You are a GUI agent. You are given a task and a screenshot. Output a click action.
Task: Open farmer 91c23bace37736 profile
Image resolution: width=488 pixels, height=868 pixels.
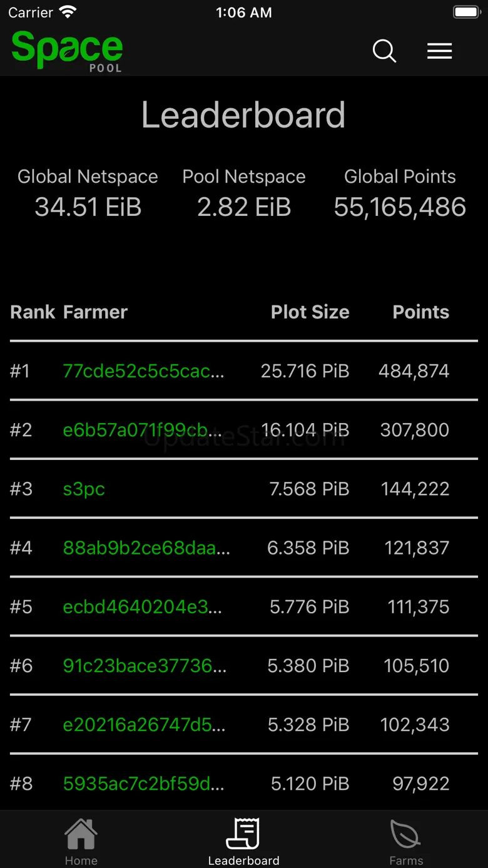point(145,665)
